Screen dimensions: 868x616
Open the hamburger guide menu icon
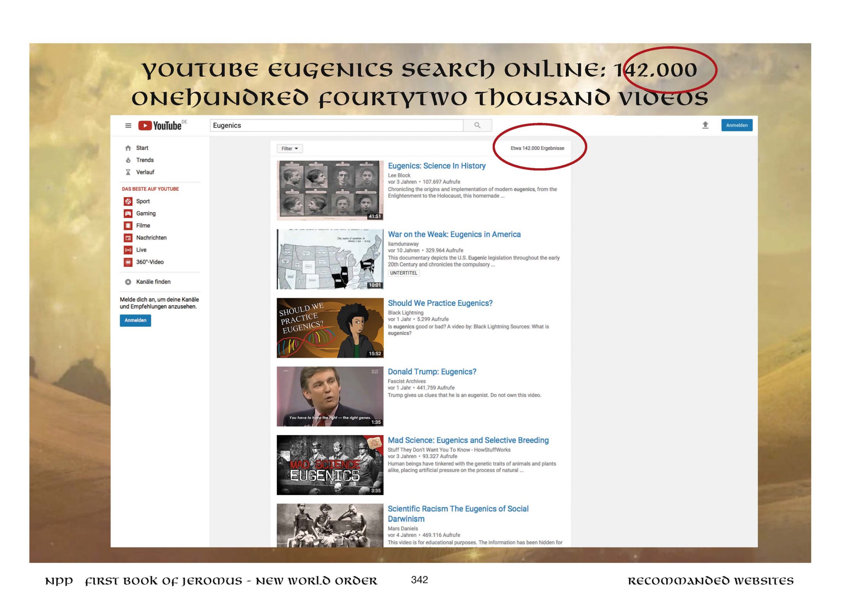click(128, 126)
